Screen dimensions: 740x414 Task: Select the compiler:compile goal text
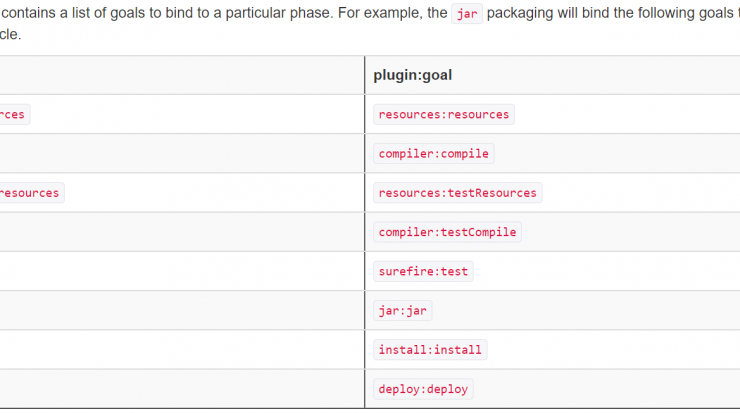pyautogui.click(x=433, y=154)
